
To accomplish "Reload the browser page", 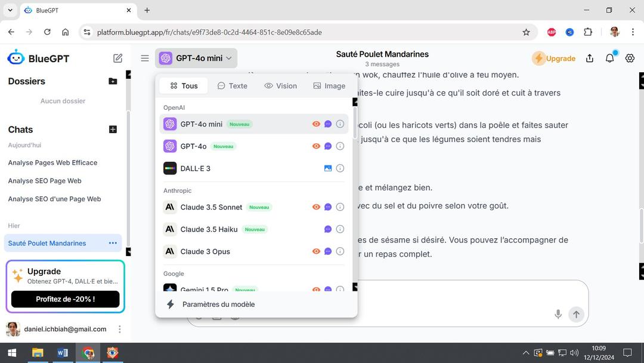I will 47,32.
